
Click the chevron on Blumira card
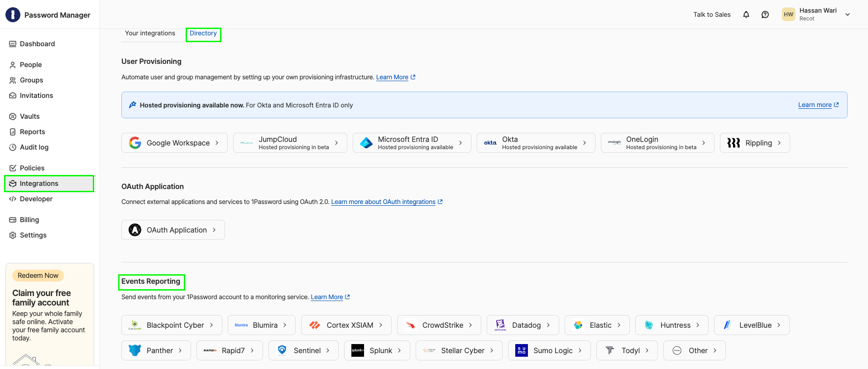pyautogui.click(x=285, y=325)
